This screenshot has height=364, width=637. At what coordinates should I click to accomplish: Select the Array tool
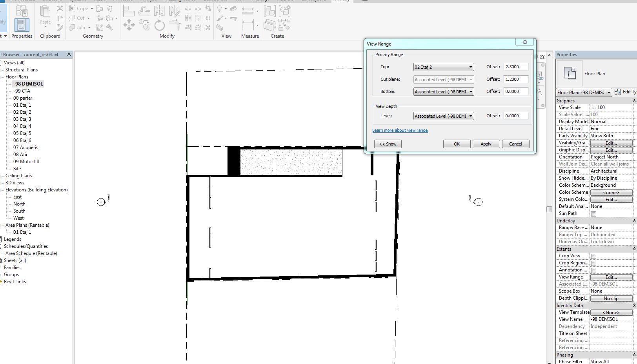[188, 18]
